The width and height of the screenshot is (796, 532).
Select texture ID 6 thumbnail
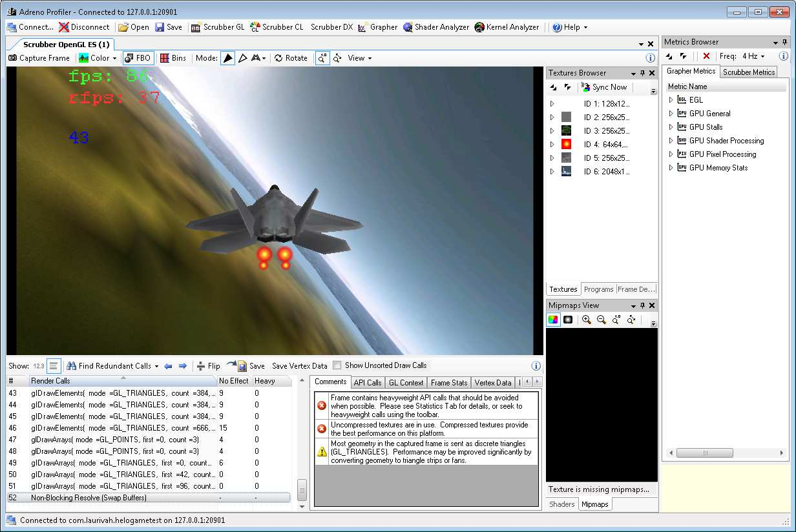click(x=566, y=171)
